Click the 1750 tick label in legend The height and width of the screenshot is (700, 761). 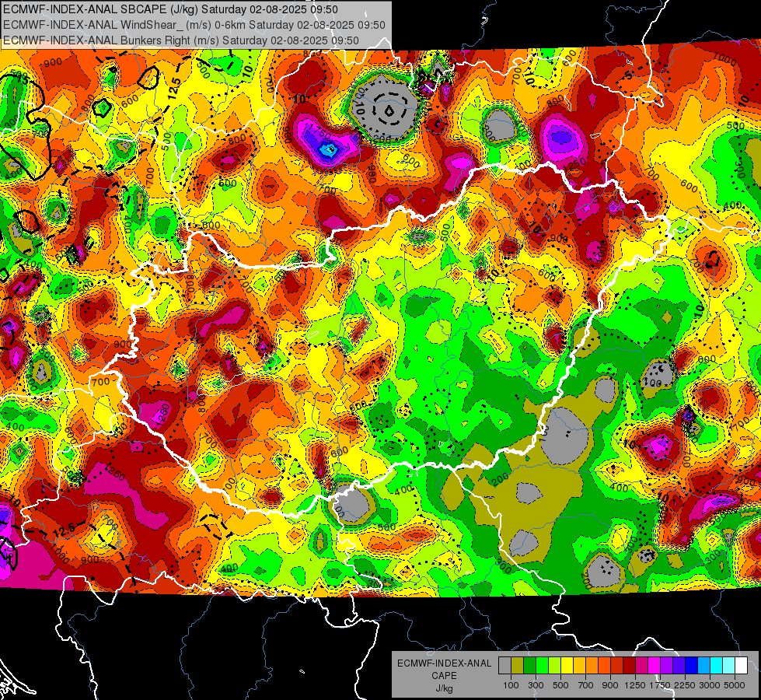point(661,685)
